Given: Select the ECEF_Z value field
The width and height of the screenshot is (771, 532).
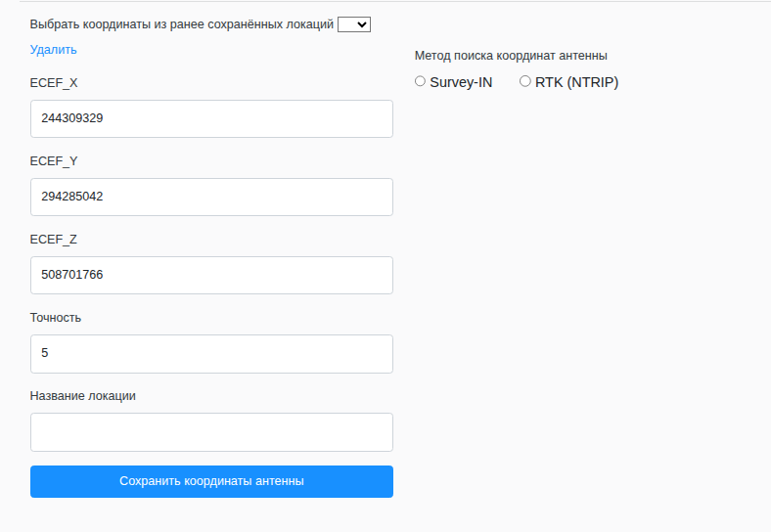Looking at the screenshot, I should (211, 275).
